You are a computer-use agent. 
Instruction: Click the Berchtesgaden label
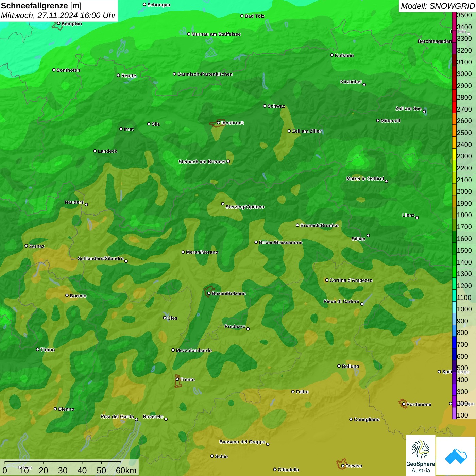[435, 41]
